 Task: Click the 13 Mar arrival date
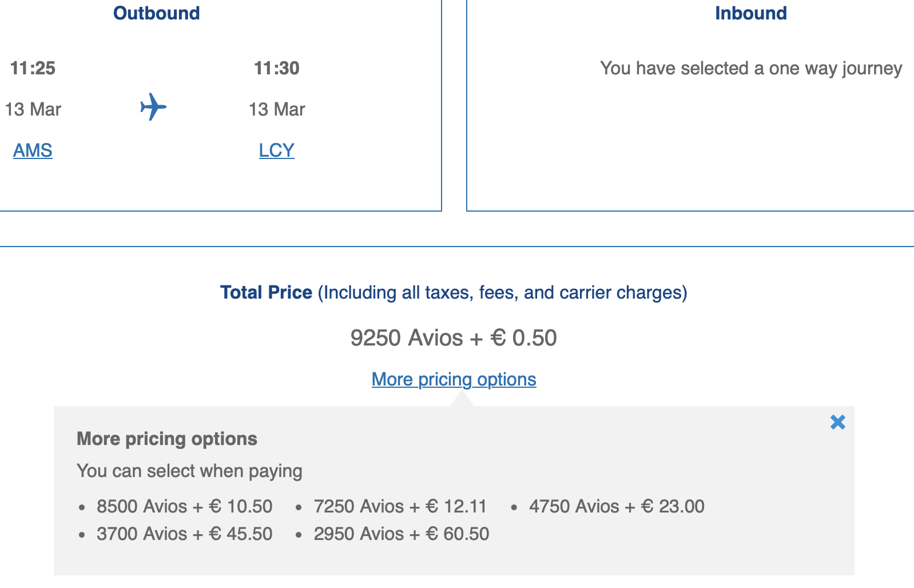point(276,109)
